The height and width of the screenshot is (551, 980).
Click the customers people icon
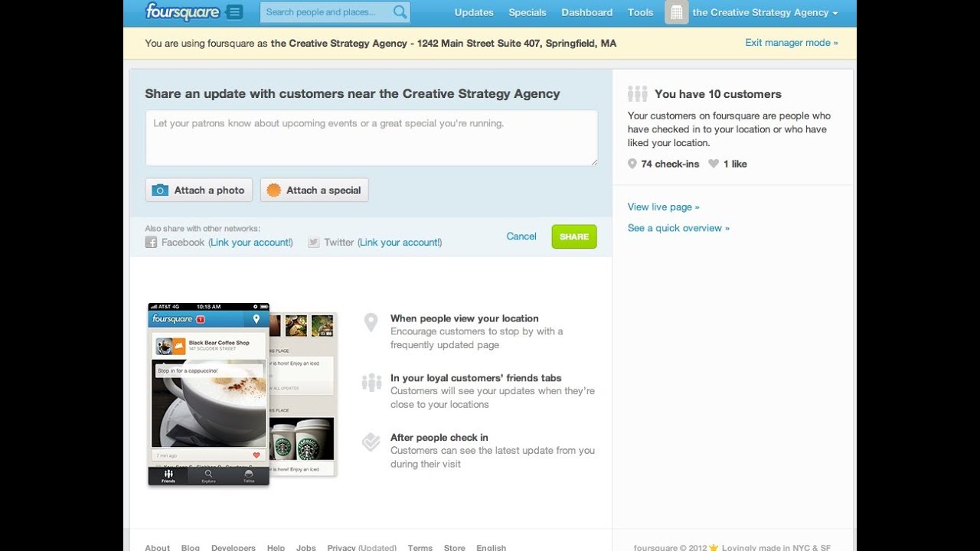pyautogui.click(x=638, y=94)
